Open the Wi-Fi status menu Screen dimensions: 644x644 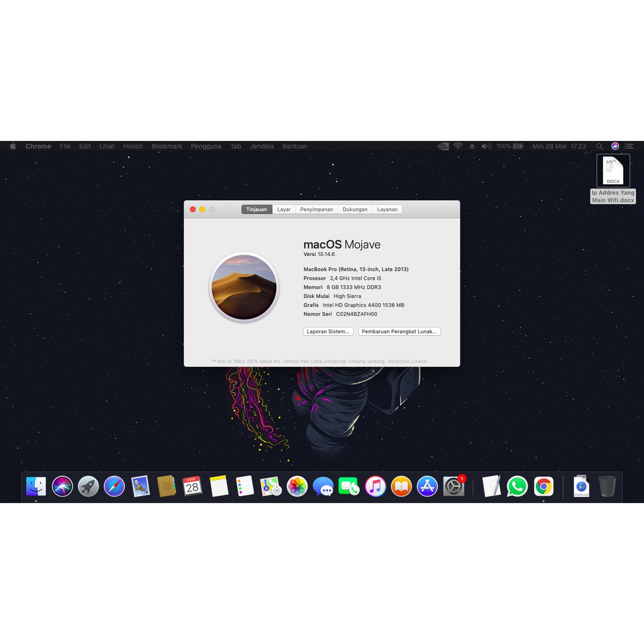coord(458,146)
